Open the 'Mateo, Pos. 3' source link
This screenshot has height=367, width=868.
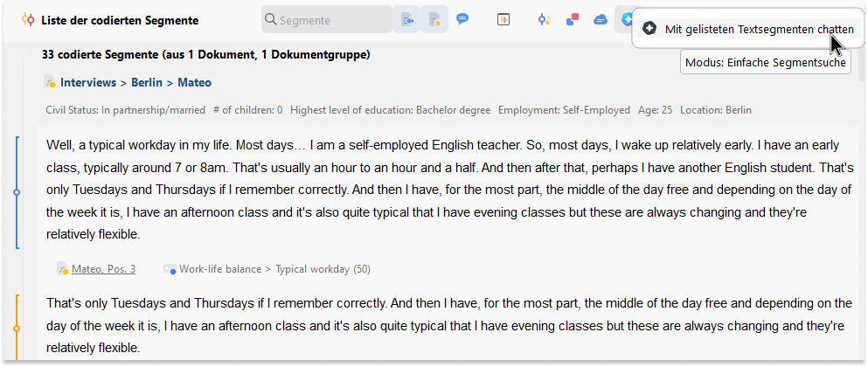click(x=103, y=269)
